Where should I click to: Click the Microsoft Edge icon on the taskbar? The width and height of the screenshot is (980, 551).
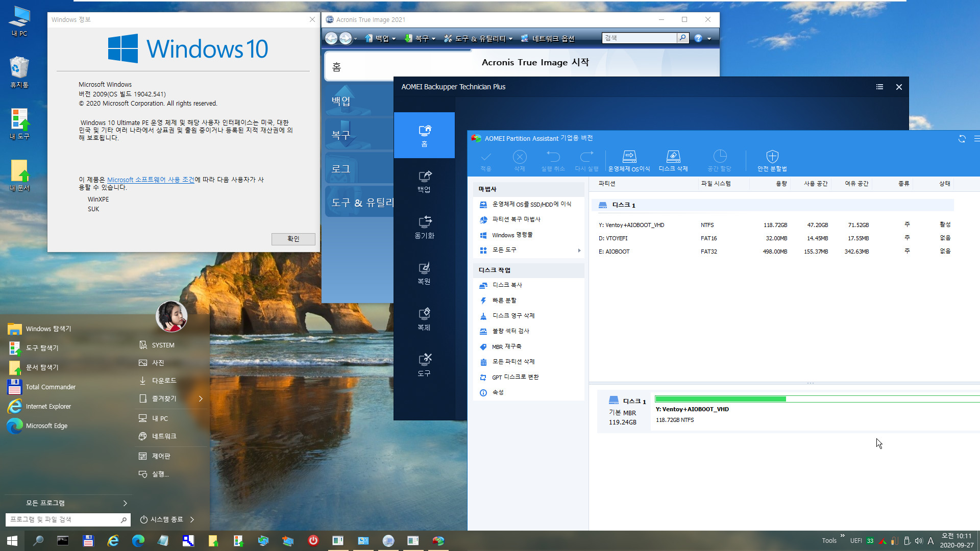(138, 541)
